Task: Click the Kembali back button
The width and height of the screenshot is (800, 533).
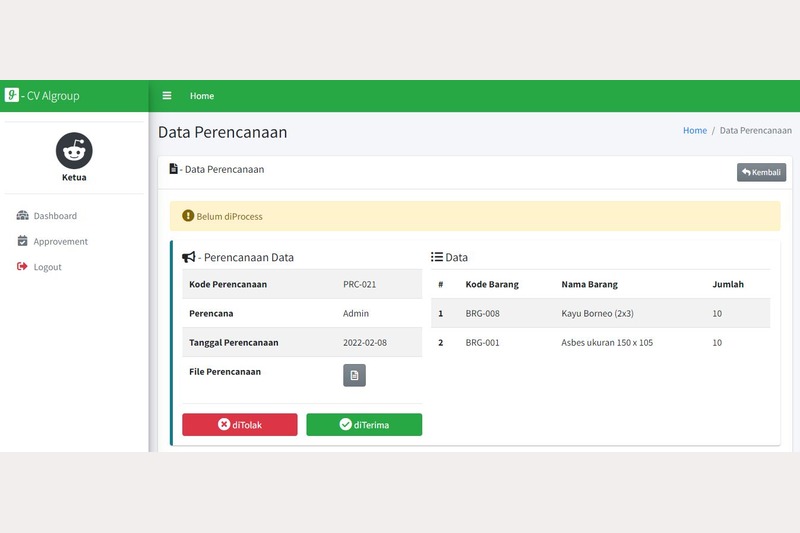Action: coord(761,172)
